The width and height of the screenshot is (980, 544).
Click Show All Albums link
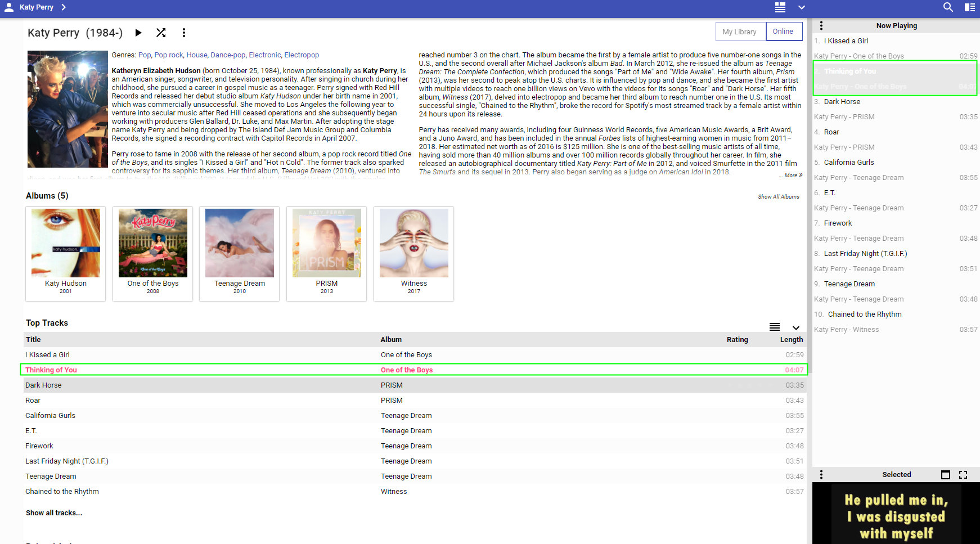coord(778,197)
